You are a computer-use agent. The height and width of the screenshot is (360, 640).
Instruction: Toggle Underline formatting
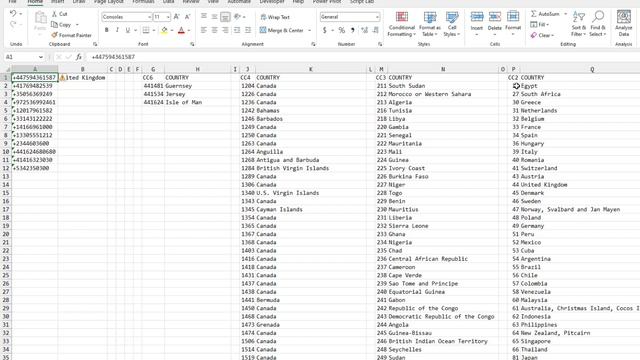127,30
